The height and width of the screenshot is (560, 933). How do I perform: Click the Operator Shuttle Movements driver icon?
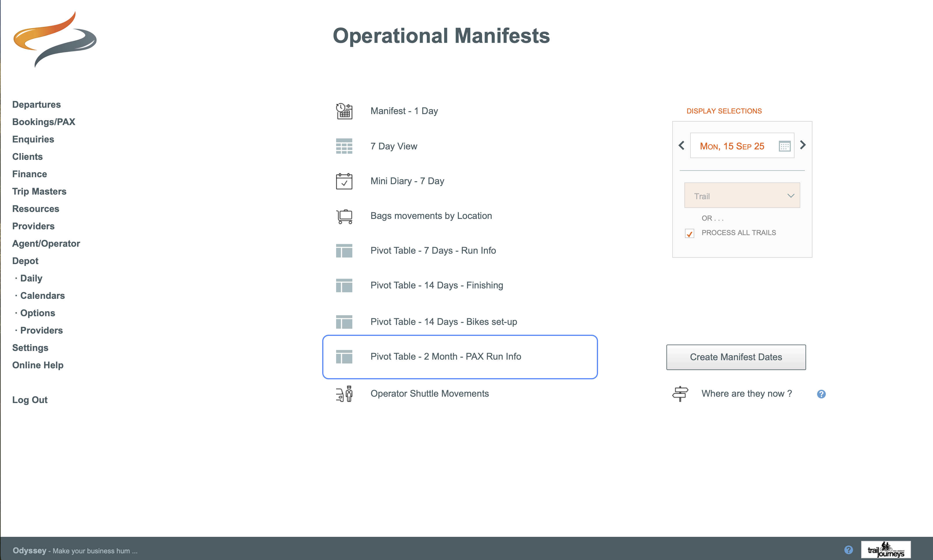click(x=344, y=394)
